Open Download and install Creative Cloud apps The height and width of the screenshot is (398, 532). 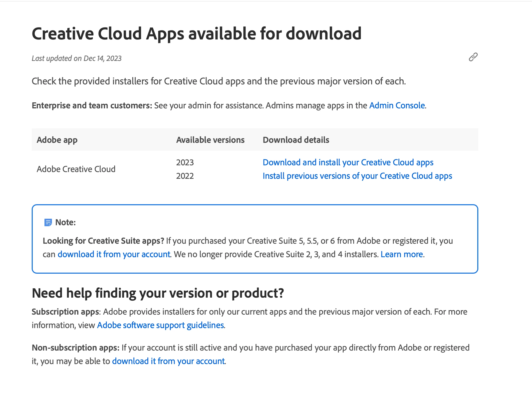pyautogui.click(x=348, y=162)
